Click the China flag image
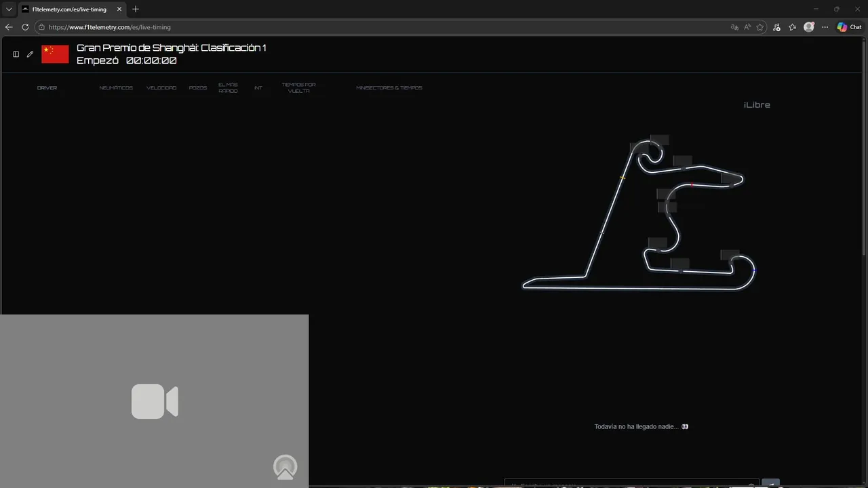Screen dimensions: 868x488 (55, 54)
